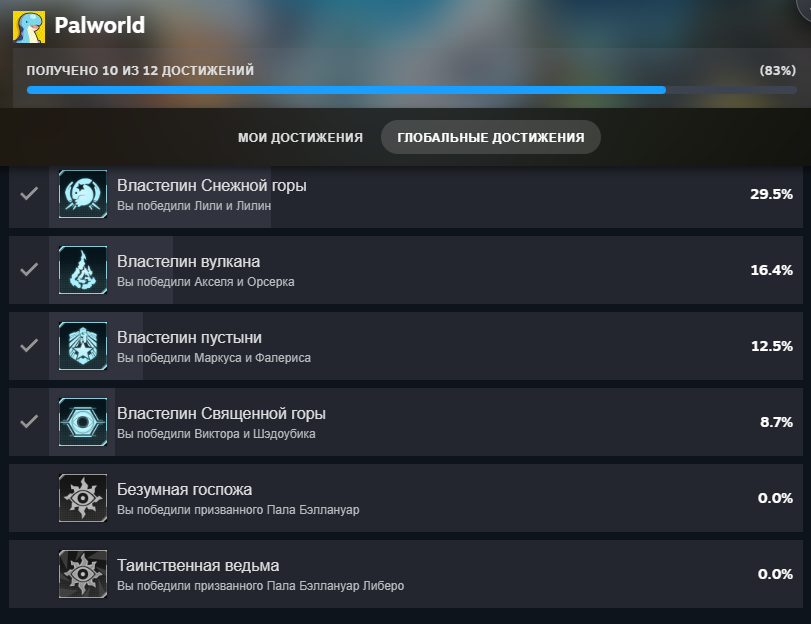
Task: Click the 29.5% global percentage
Action: tap(772, 195)
